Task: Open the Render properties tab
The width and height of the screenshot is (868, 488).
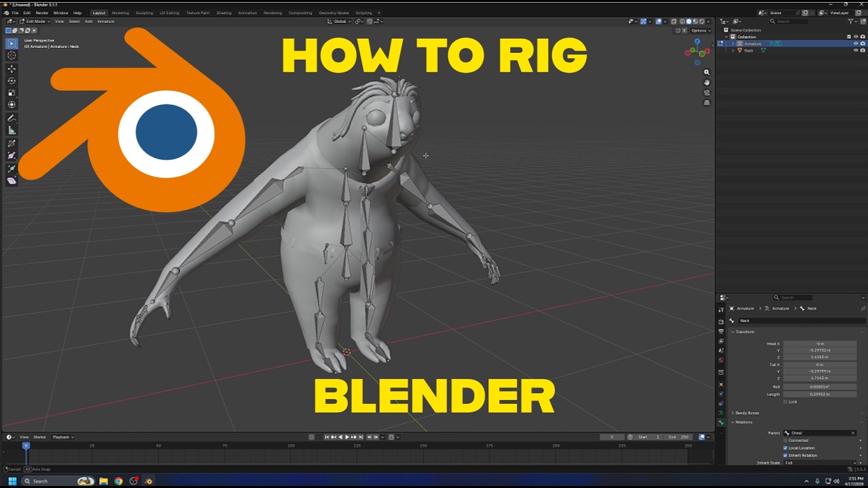Action: click(x=721, y=321)
